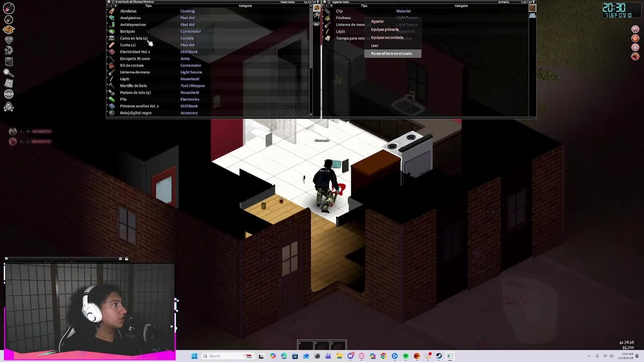This screenshot has height=362, width=644.
Task: Click the Pasar todo button
Action: 287,2
